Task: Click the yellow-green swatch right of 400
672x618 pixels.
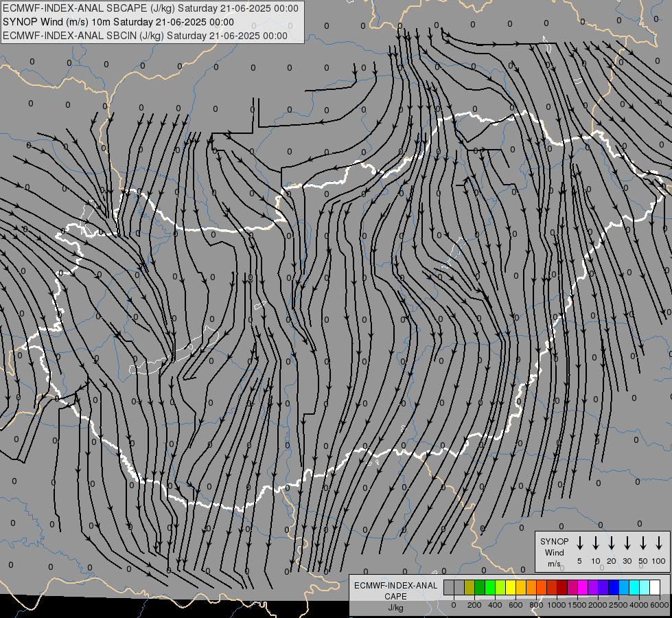Action: click(x=500, y=587)
